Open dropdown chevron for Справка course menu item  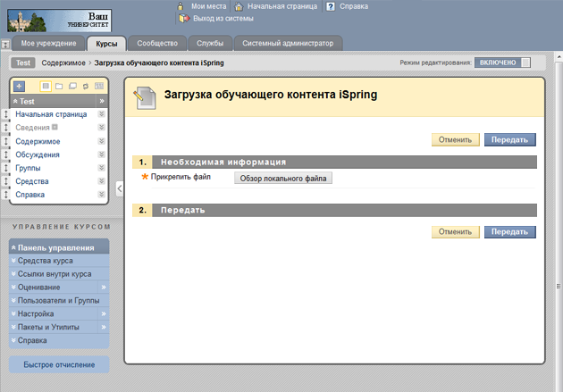pos(102,194)
